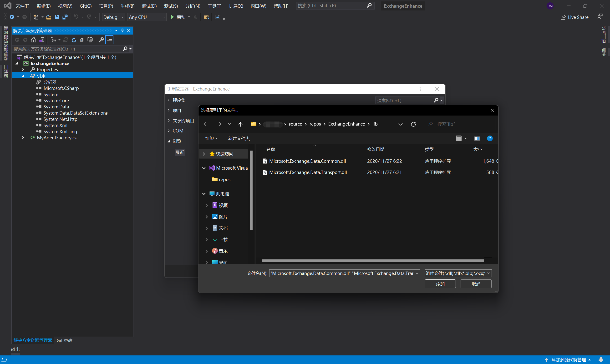This screenshot has width=610, height=364.
Task: Click the Open File folder icon
Action: point(49,17)
